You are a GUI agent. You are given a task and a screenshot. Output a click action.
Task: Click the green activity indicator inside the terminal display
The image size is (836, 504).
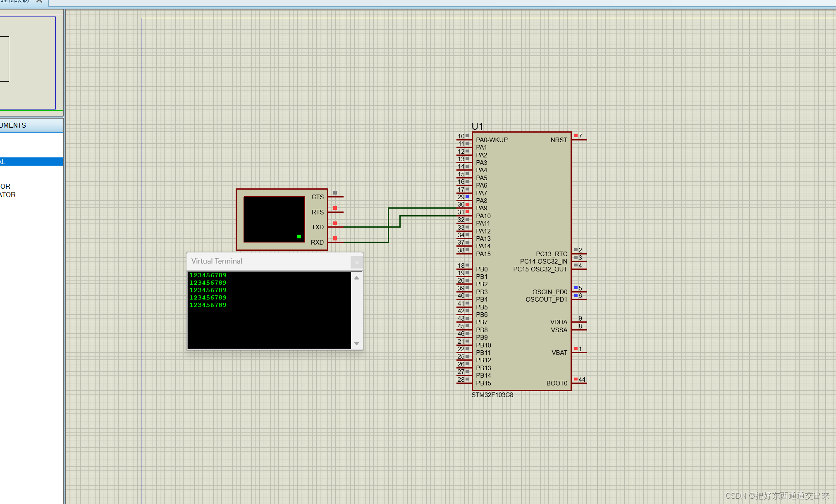(299, 236)
